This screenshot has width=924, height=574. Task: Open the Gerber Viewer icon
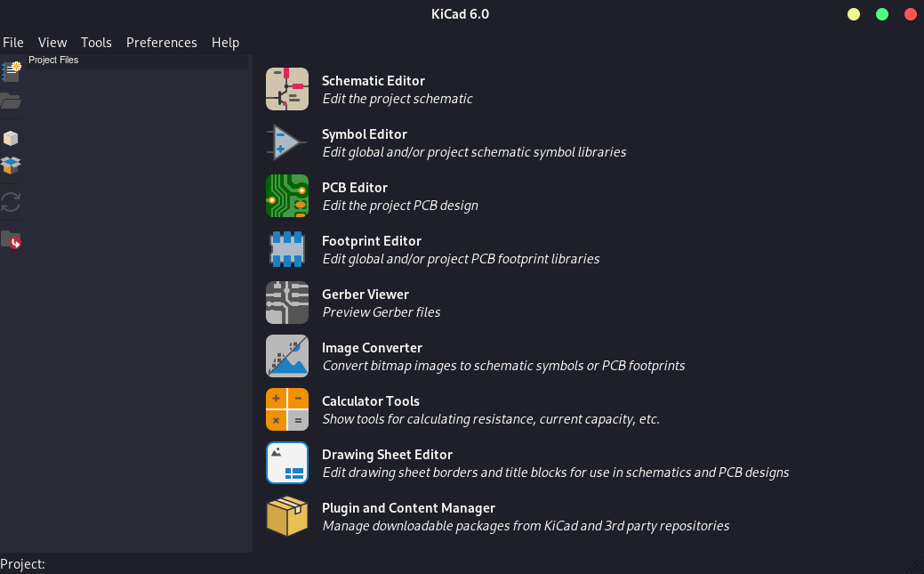click(287, 303)
